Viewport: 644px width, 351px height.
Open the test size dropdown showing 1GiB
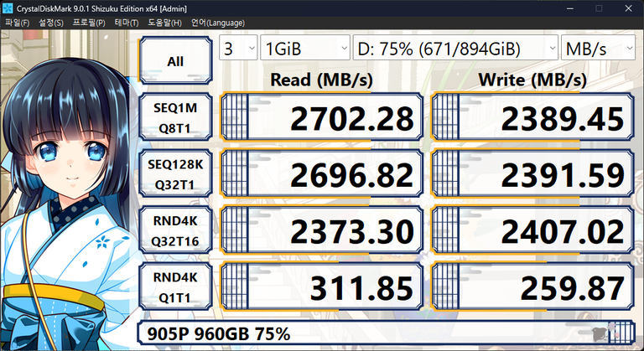(x=305, y=48)
